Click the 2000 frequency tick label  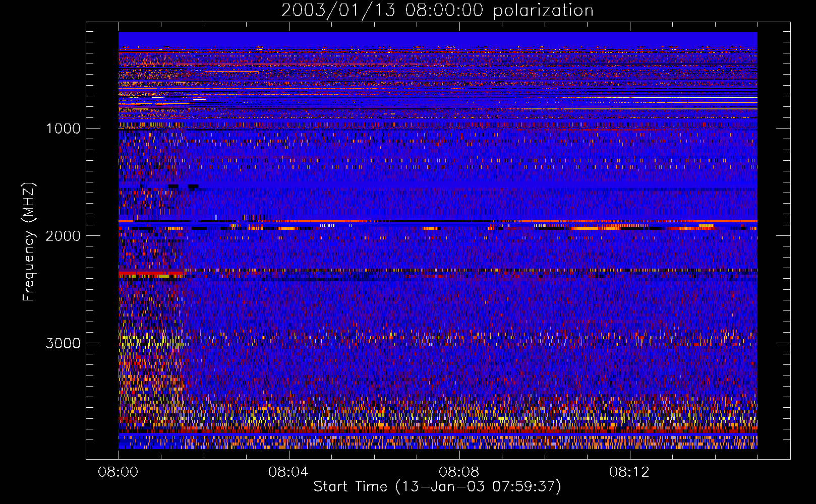point(63,236)
